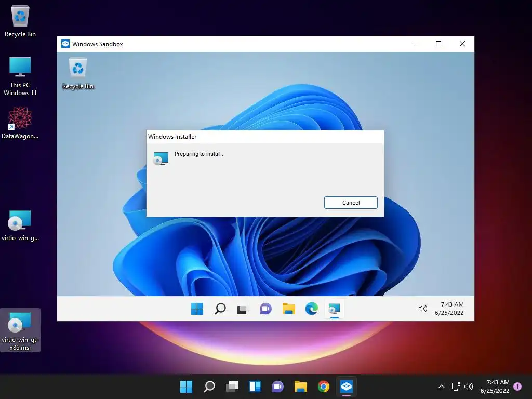532x399 pixels.
Task: Open File Explorer on host taskbar
Action: coord(301,387)
